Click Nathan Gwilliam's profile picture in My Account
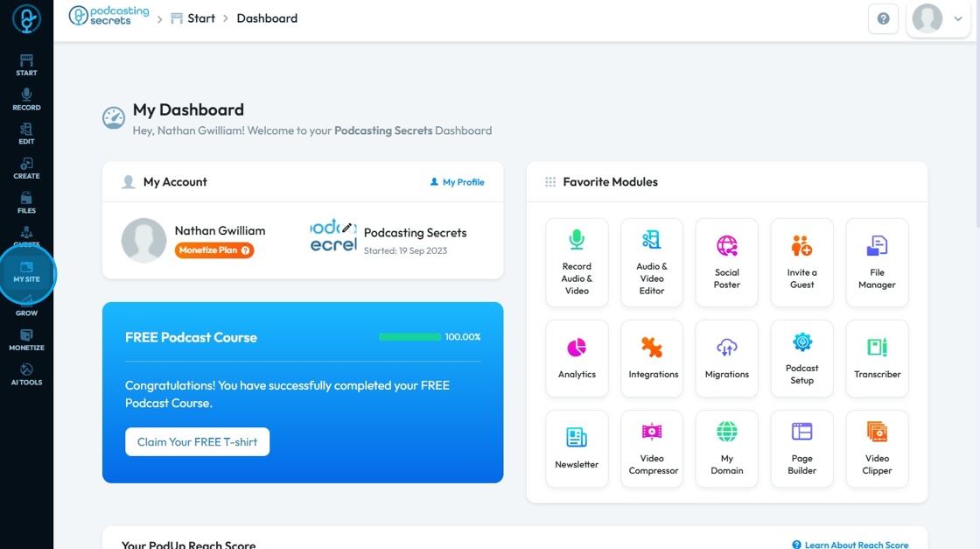 pos(143,240)
